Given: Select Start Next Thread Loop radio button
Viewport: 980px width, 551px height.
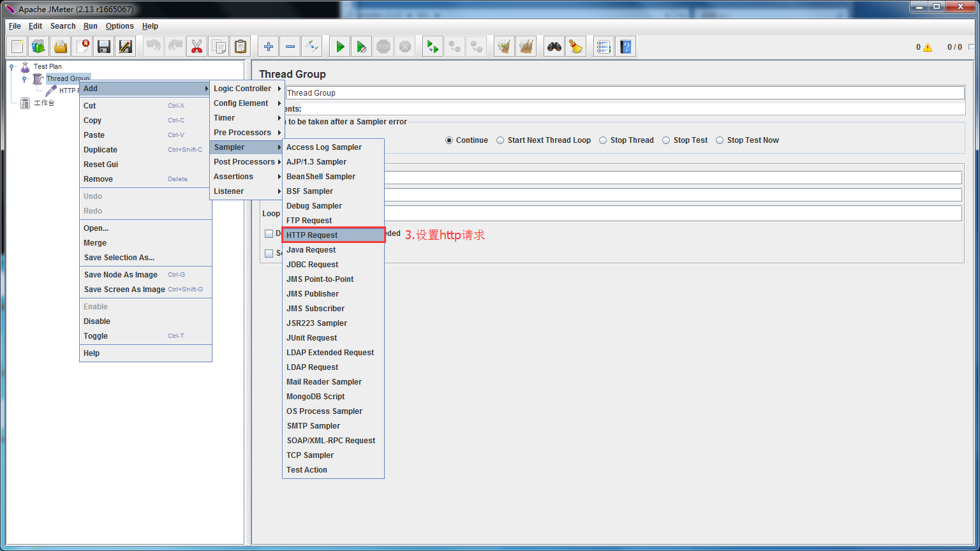Looking at the screenshot, I should coord(500,140).
